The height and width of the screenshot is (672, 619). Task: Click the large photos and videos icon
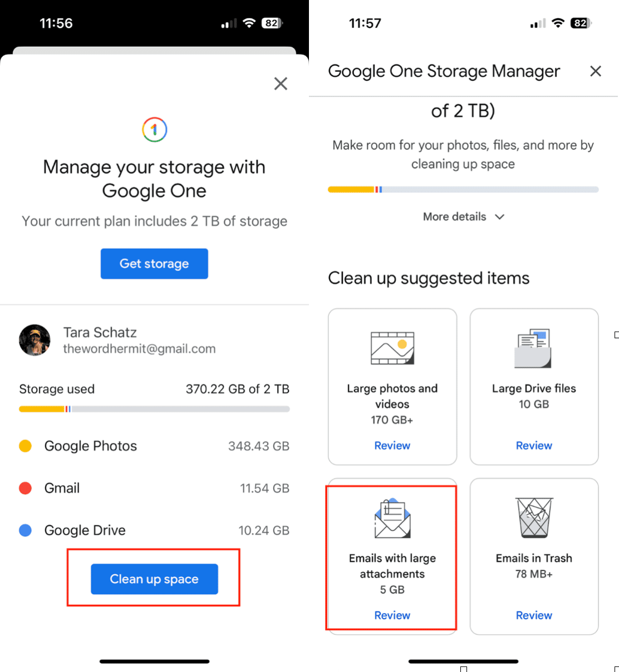392,348
